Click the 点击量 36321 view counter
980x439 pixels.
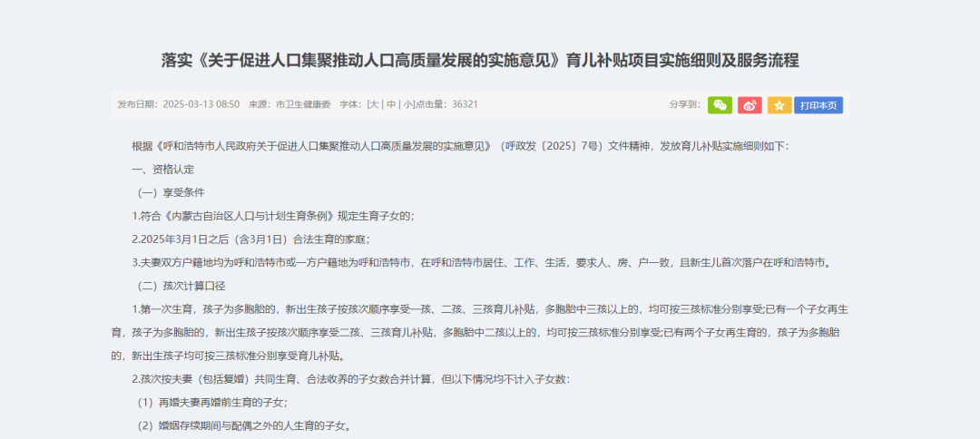pos(445,104)
